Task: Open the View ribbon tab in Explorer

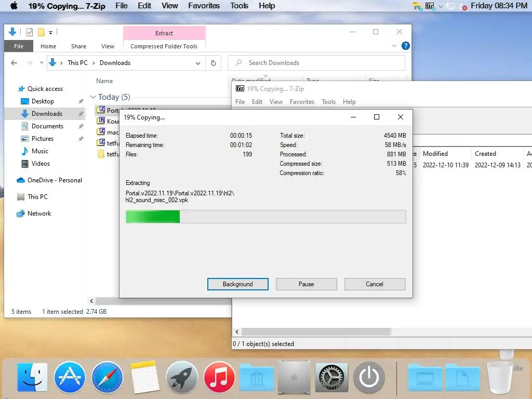Action: (x=108, y=46)
